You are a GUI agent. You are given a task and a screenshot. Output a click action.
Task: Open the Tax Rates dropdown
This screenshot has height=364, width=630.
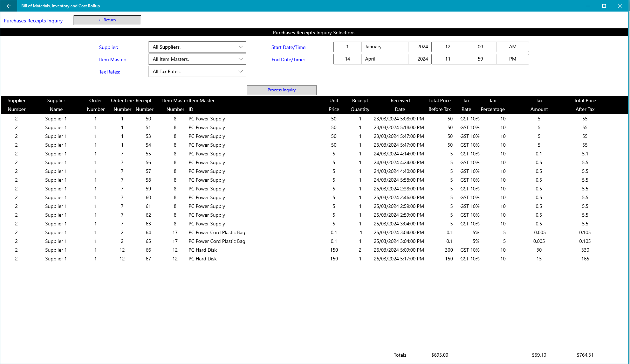(x=197, y=71)
